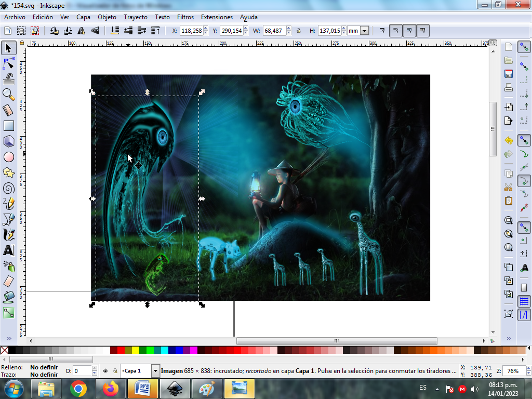Viewport: 532px width, 399px height.
Task: Select the Rectangle drawing tool
Action: (8, 126)
